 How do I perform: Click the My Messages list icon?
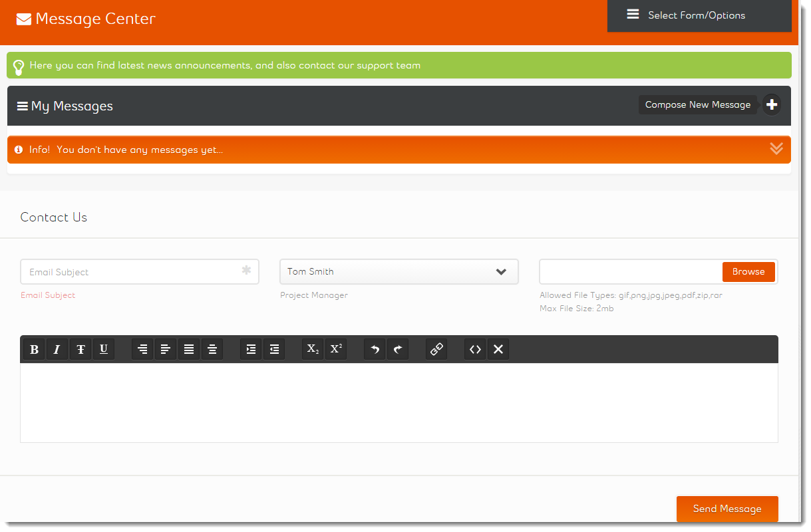click(23, 106)
